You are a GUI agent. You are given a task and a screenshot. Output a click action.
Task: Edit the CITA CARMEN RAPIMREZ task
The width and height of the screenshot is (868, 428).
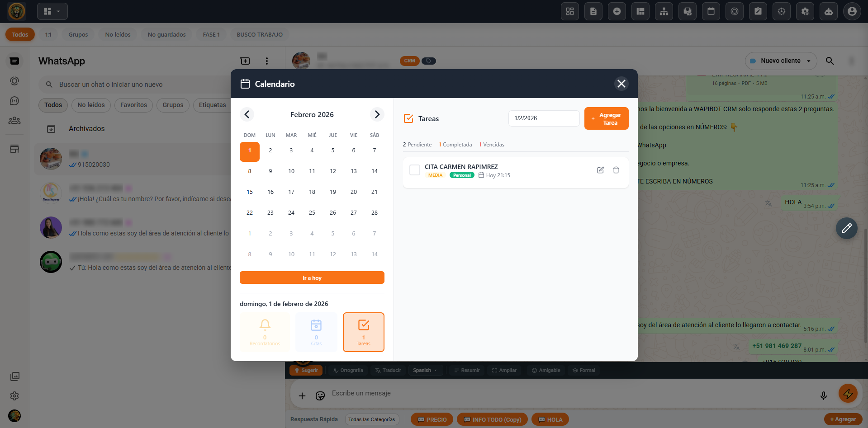click(600, 170)
